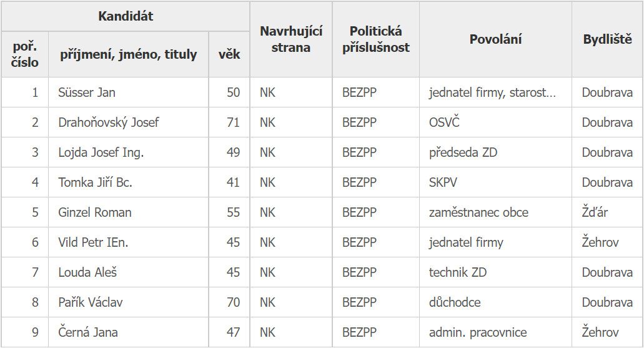
Task: Click the 'admin. pracovnice' occupation cell
Action: tap(478, 332)
